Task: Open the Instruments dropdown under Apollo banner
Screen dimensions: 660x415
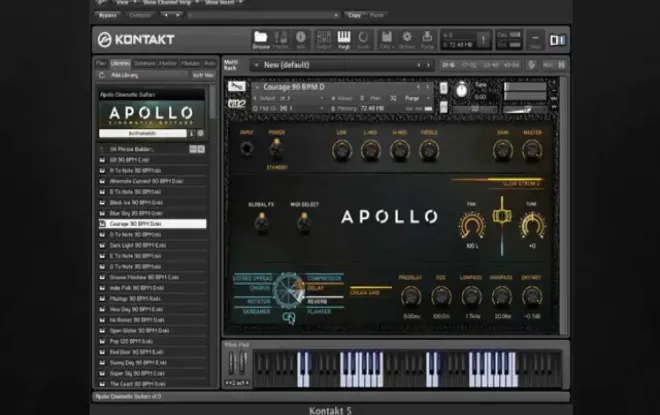Action: [143, 133]
